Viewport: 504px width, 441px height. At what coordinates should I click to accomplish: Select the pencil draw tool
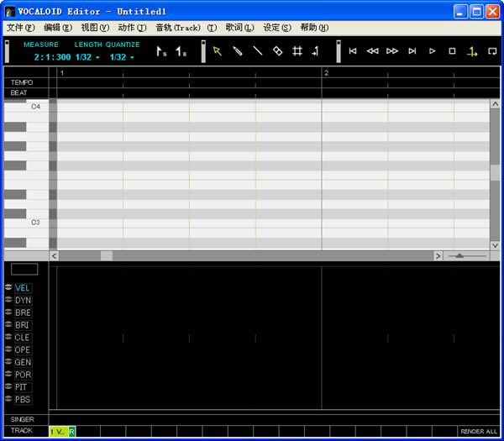238,51
